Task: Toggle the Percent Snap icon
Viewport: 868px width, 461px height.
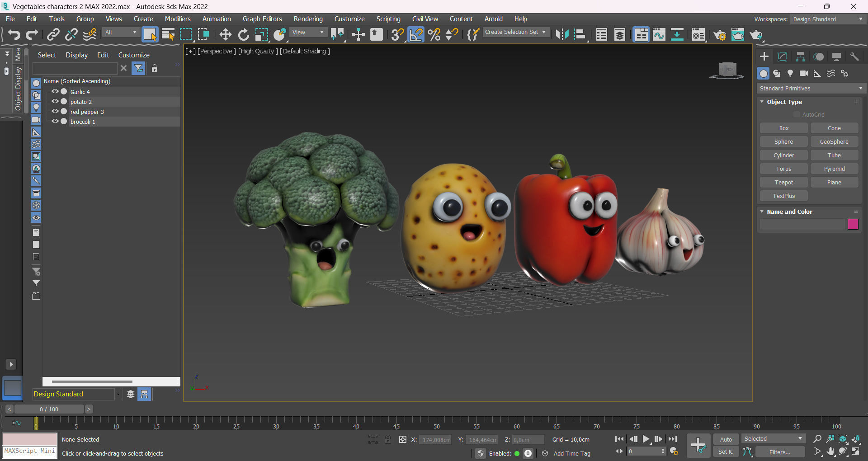Action: coord(434,34)
